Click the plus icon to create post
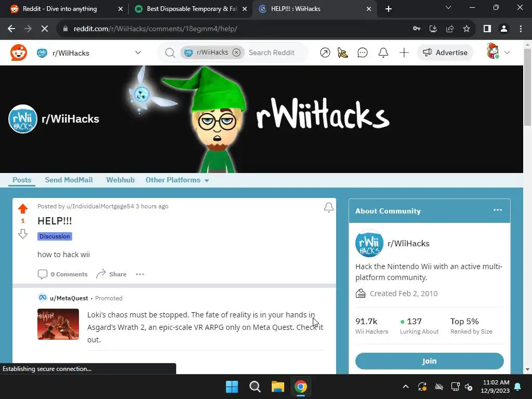 pyautogui.click(x=404, y=52)
